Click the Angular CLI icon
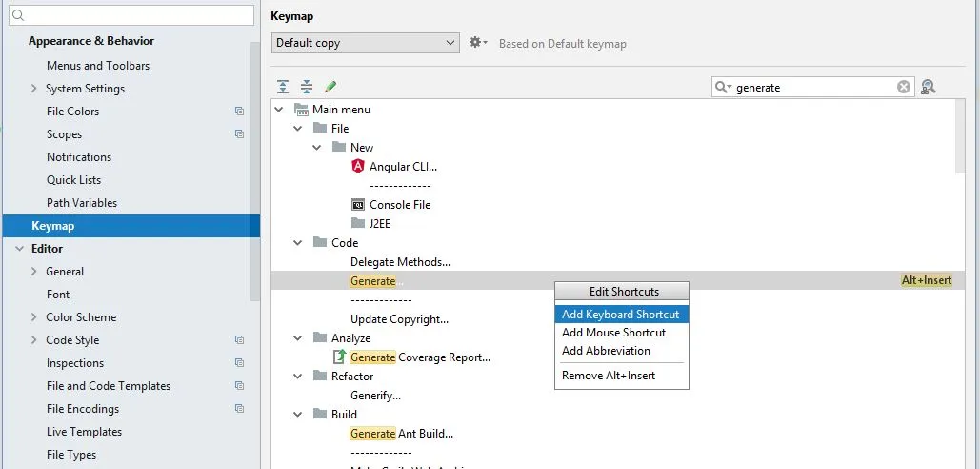This screenshot has height=469, width=980. (x=358, y=167)
